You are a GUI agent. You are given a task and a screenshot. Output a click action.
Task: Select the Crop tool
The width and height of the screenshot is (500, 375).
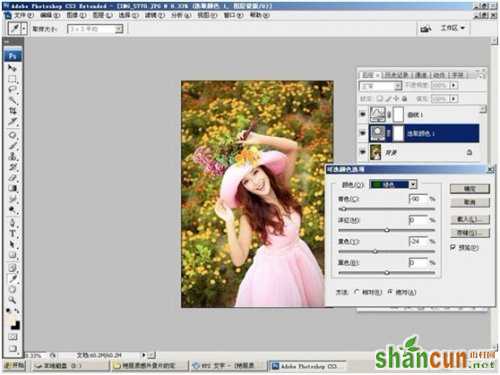coord(12,111)
